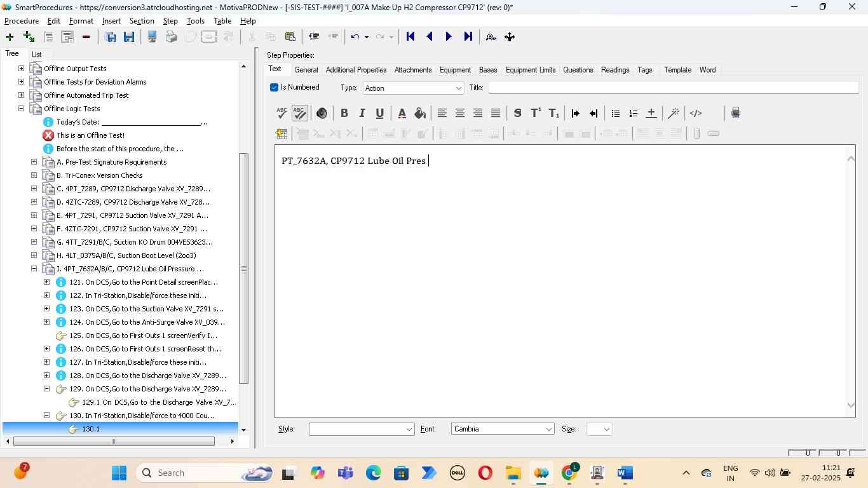This screenshot has height=488, width=868.
Task: Toggle the spell check as-you-type button
Action: [299, 113]
